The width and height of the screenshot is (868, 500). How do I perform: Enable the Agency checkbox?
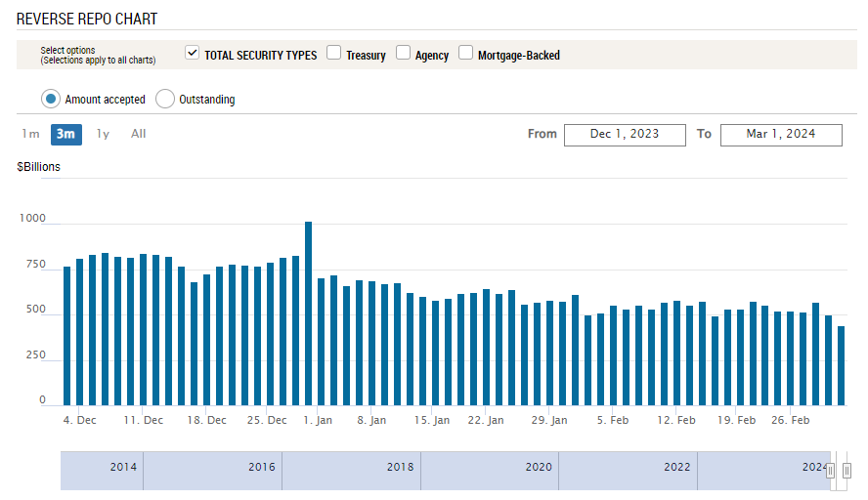(x=403, y=53)
